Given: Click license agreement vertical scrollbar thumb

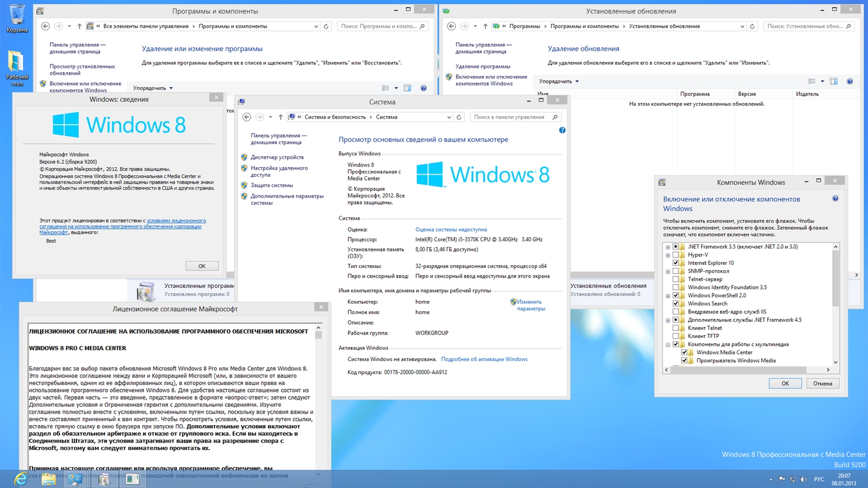Looking at the screenshot, I should pyautogui.click(x=318, y=335).
